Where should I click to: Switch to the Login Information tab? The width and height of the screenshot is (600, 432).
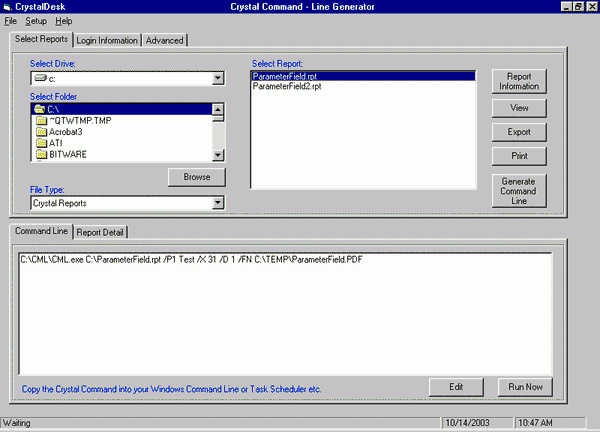coord(107,41)
